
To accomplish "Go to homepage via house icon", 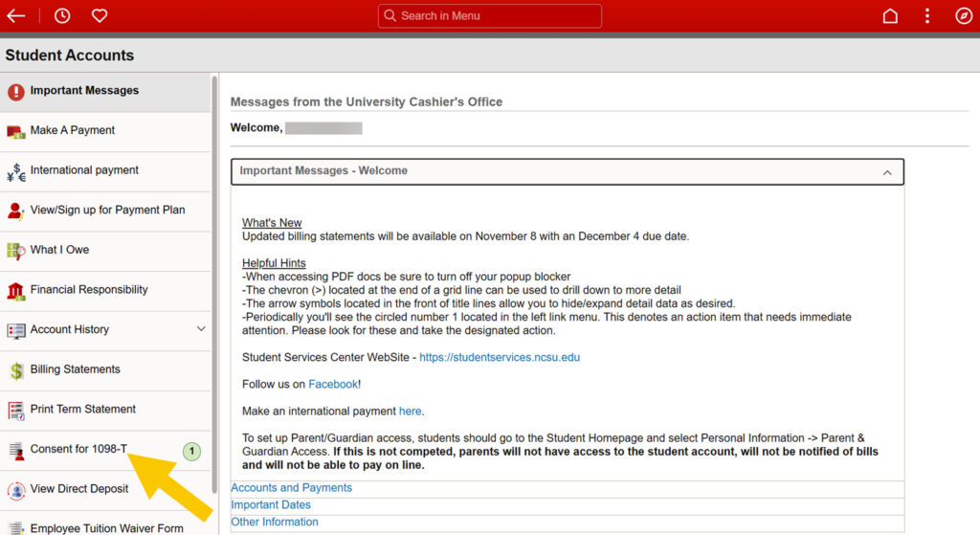I will coord(890,15).
